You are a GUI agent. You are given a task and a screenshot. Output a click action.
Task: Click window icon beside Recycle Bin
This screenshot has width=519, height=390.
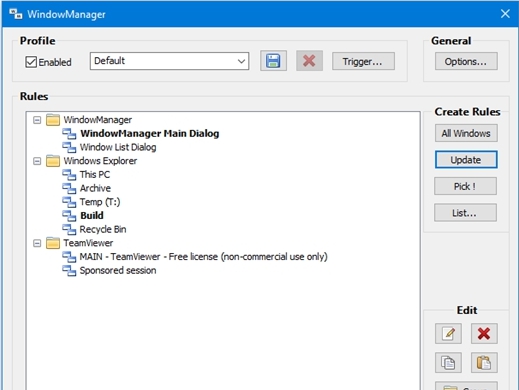(69, 229)
